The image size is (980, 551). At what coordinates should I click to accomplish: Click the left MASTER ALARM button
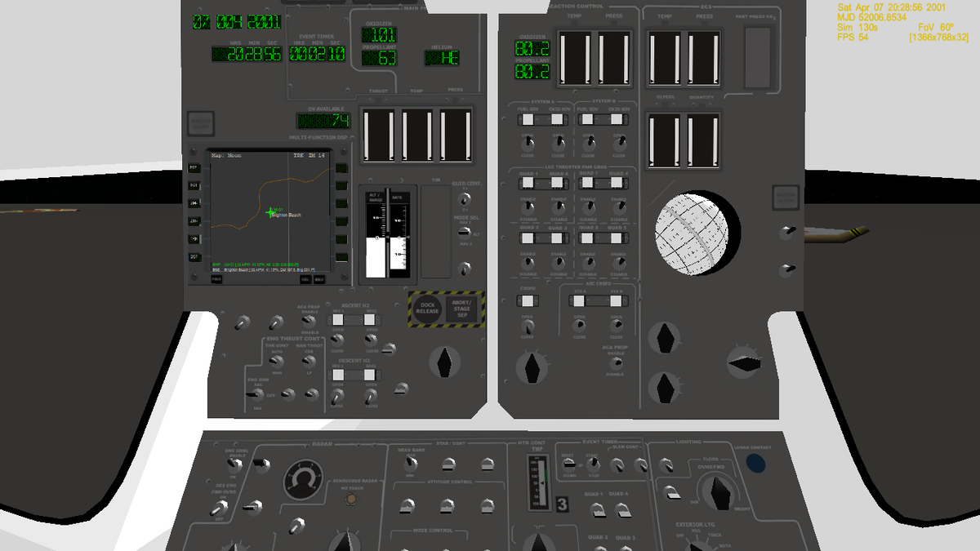click(x=201, y=123)
